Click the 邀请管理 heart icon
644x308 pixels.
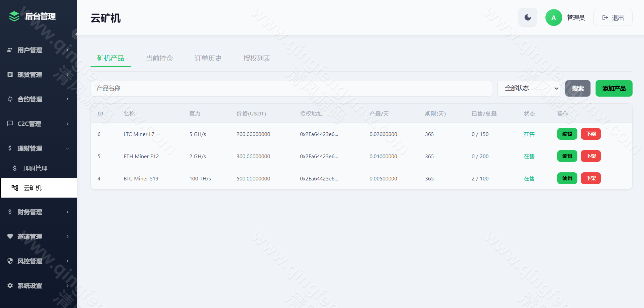tap(10, 236)
